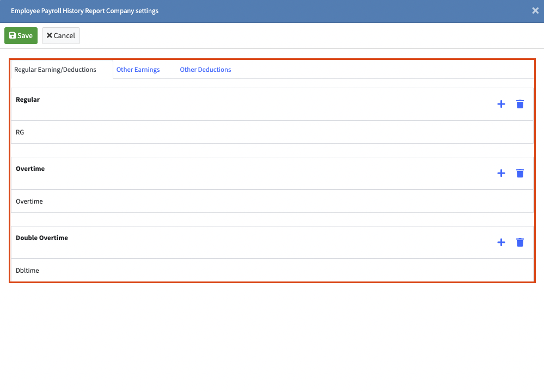Open the Other Deductions tab

point(205,70)
